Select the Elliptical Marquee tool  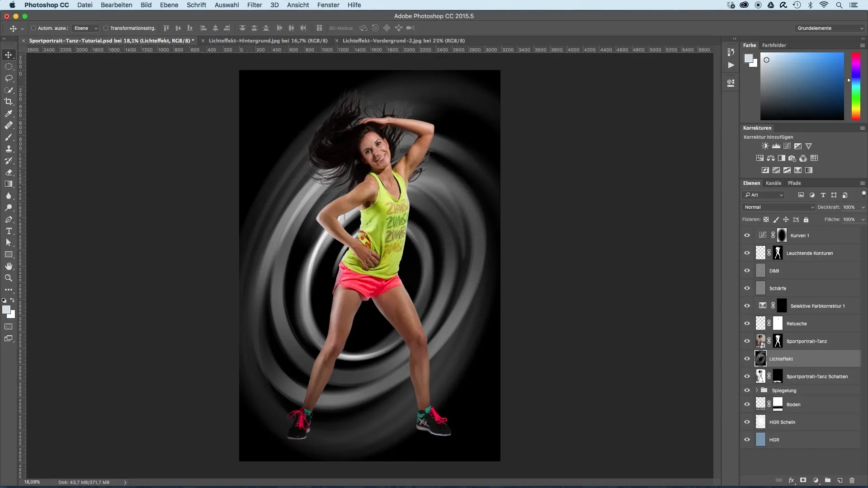pos(9,66)
